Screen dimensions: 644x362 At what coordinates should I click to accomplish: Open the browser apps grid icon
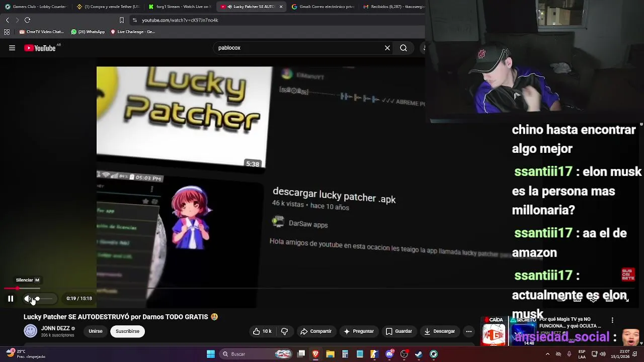pyautogui.click(x=7, y=32)
